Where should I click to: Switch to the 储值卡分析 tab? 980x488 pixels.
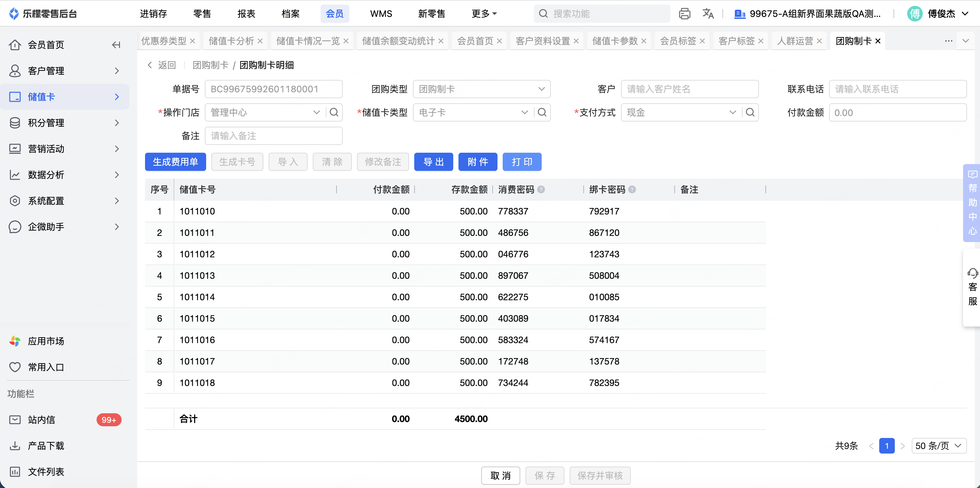pyautogui.click(x=231, y=41)
